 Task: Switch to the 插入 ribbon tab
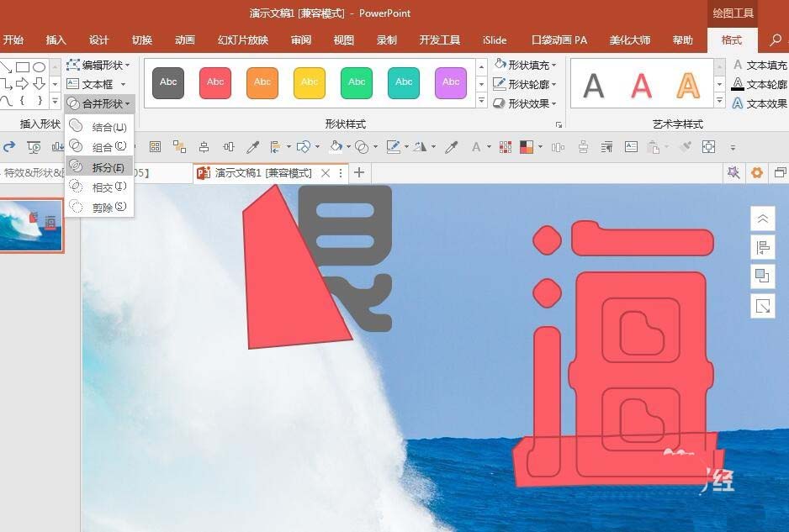56,40
